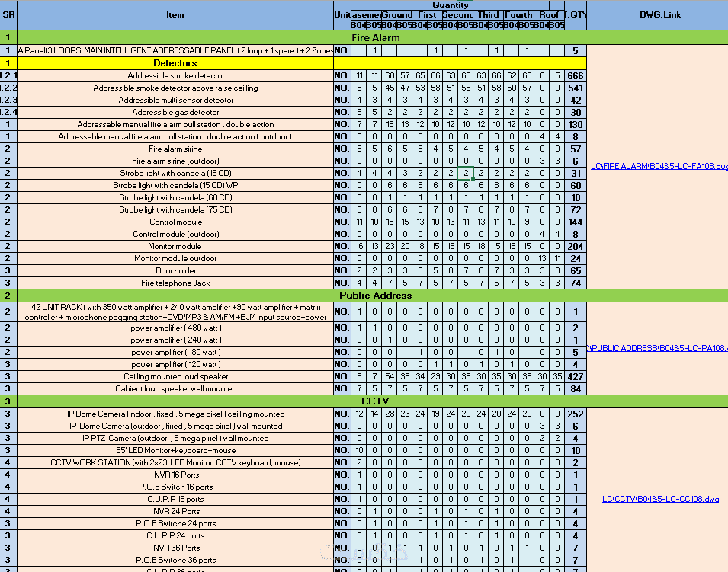728x572 pixels.
Task: Select the Door holder item cell
Action: click(175, 270)
